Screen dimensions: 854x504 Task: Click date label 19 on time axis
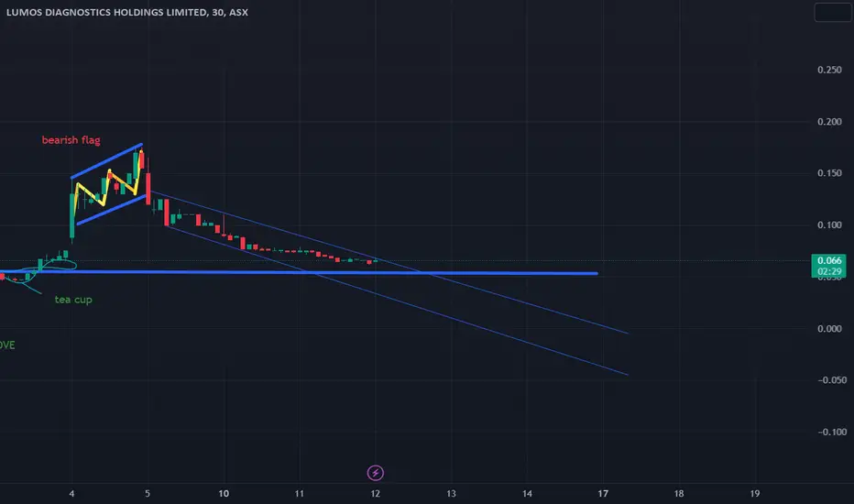[x=754, y=494]
